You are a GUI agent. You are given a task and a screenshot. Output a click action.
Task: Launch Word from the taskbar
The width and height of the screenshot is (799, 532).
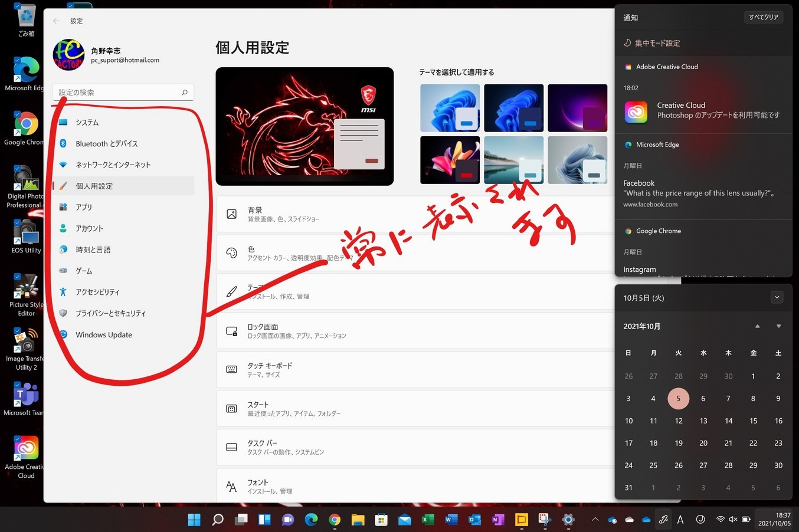pyautogui.click(x=451, y=520)
